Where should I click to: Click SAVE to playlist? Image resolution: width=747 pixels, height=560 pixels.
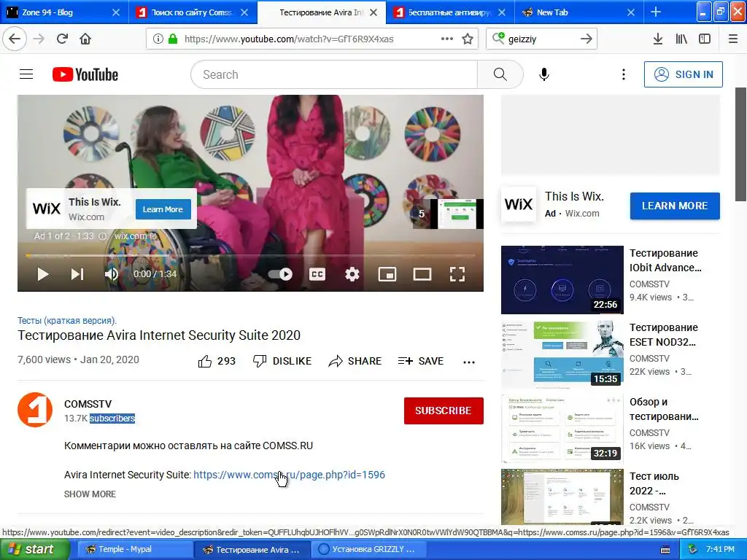pyautogui.click(x=421, y=362)
